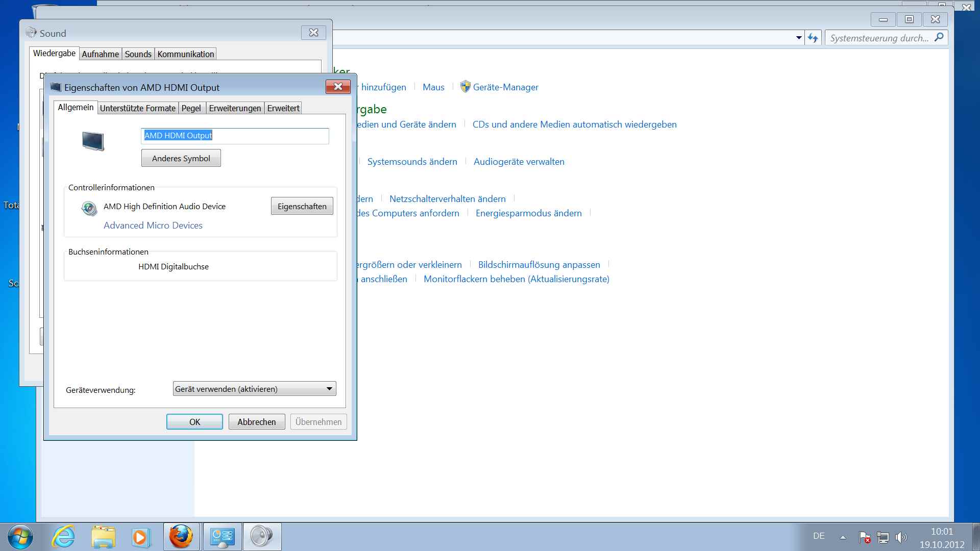Click the DE language indicator in taskbar
Screen dimensions: 980x551
(x=819, y=536)
